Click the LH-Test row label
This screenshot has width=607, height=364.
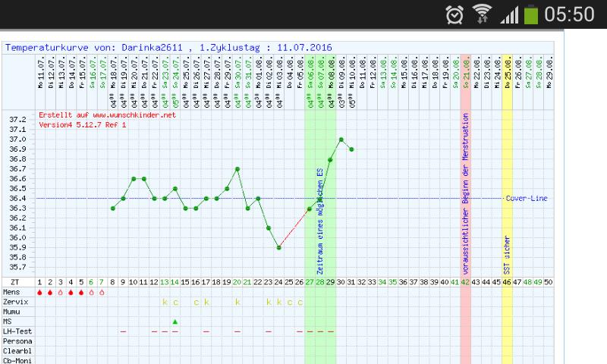pyautogui.click(x=17, y=331)
